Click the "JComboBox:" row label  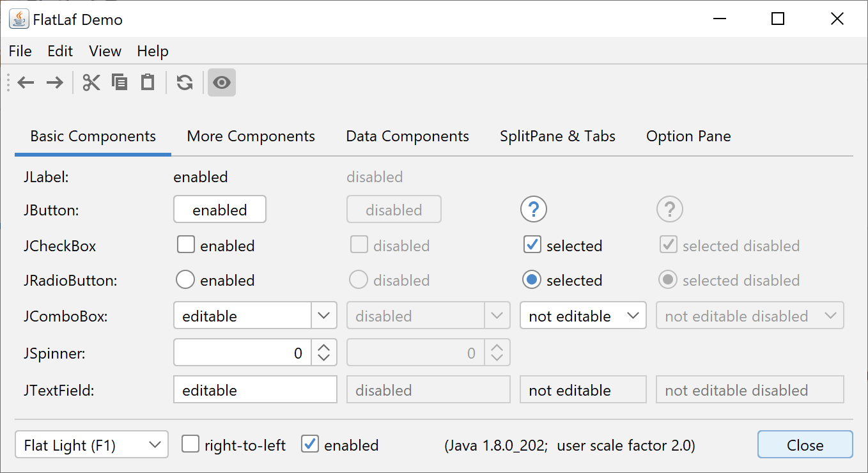(x=65, y=316)
